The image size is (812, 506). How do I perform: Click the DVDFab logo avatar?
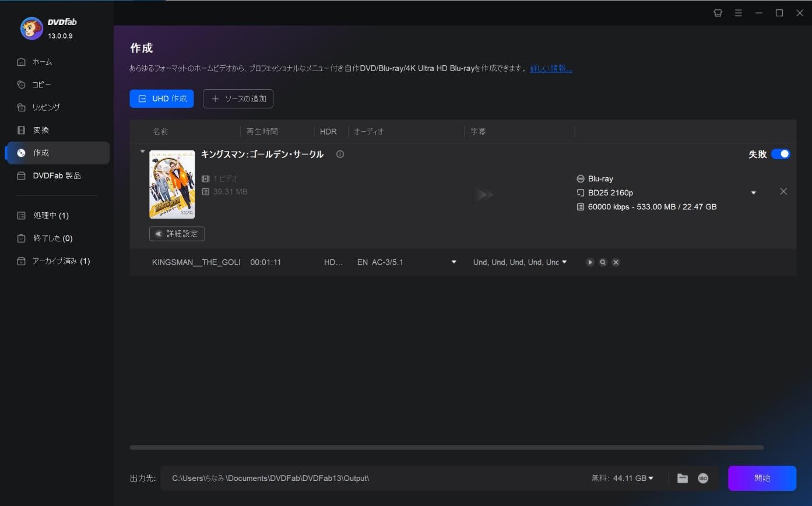coord(31,28)
